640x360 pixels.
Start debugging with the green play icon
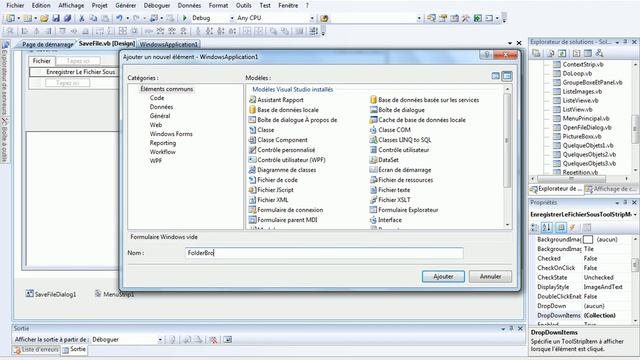point(184,18)
